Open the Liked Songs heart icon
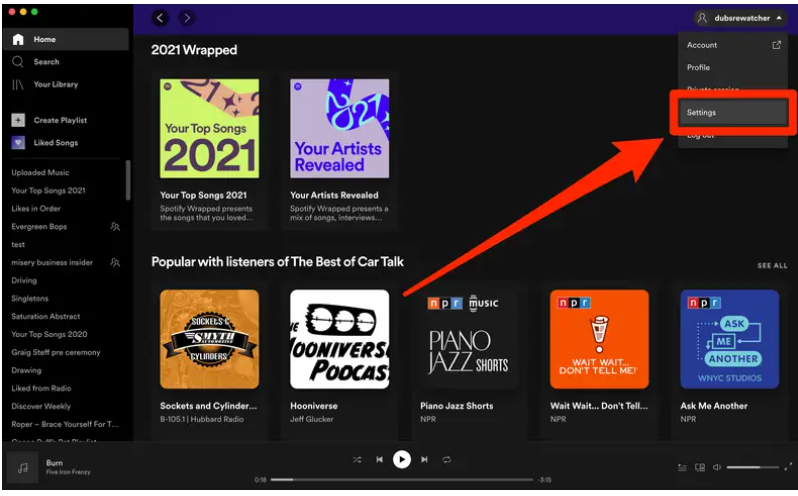Screen dimensions: 798x496 click(x=18, y=142)
